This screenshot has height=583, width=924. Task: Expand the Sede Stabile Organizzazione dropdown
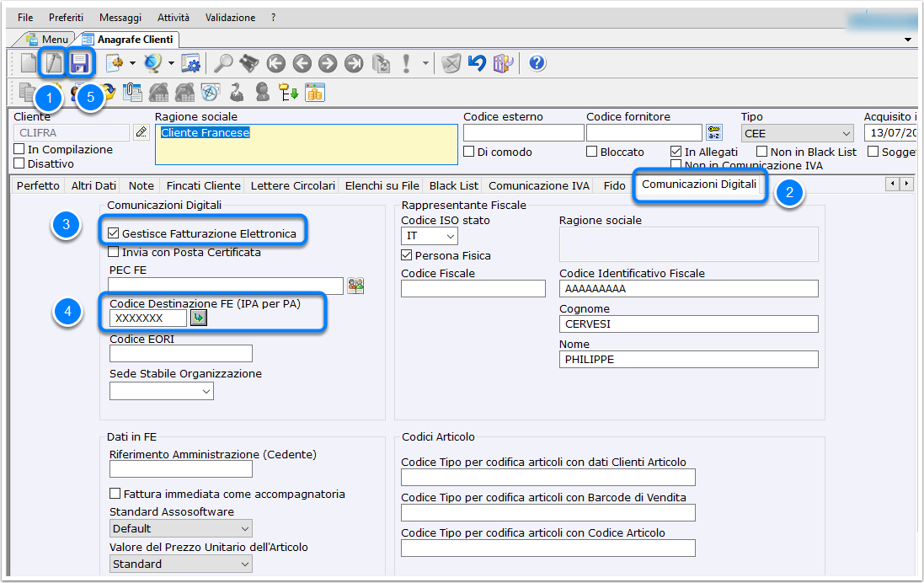point(162,391)
